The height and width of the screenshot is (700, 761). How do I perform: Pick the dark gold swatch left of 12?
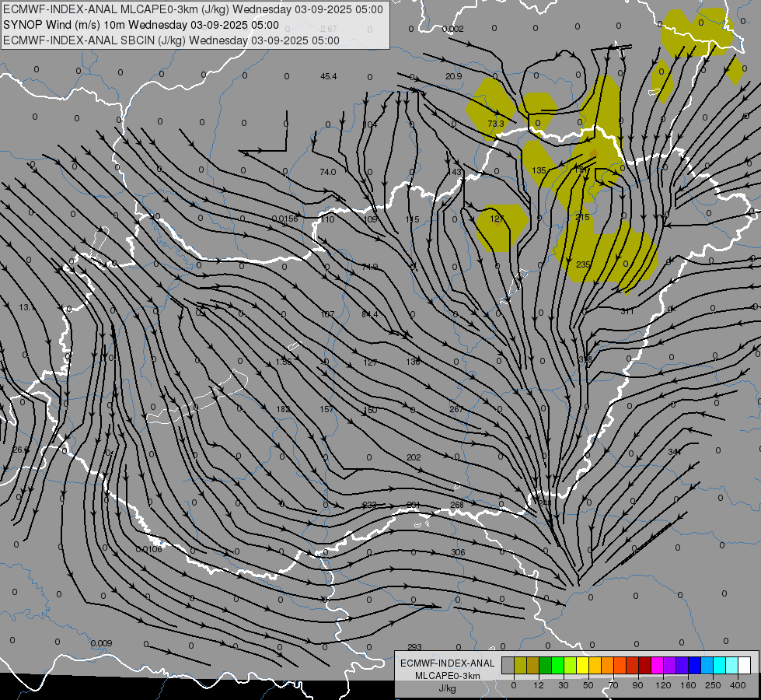pyautogui.click(x=533, y=666)
